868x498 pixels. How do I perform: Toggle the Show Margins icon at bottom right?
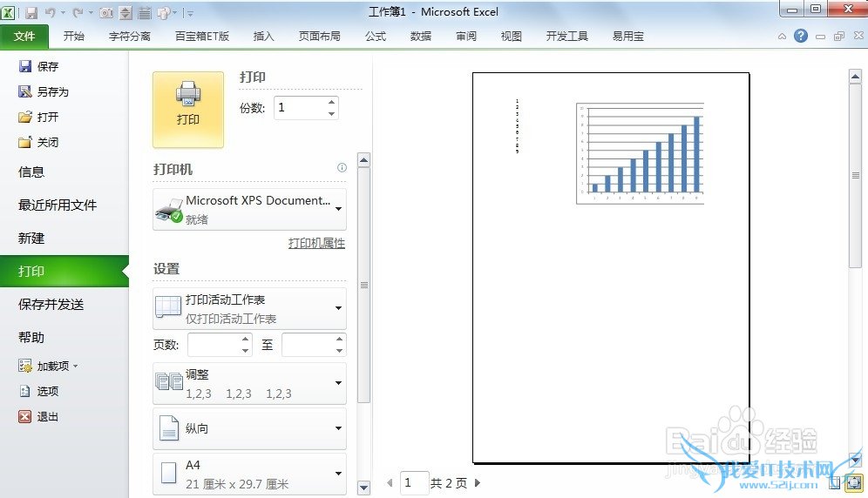pos(835,482)
